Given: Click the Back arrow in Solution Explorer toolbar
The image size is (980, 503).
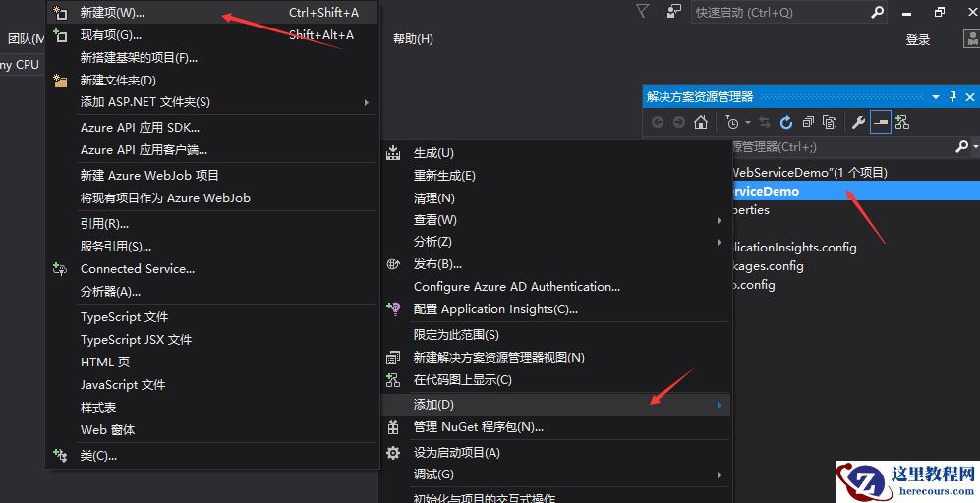Looking at the screenshot, I should [x=658, y=122].
